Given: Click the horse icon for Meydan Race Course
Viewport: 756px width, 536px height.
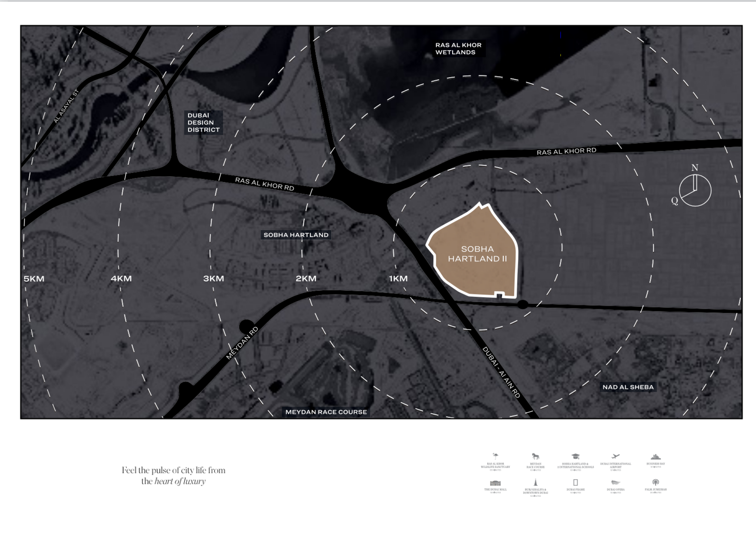Looking at the screenshot, I should coord(535,456).
